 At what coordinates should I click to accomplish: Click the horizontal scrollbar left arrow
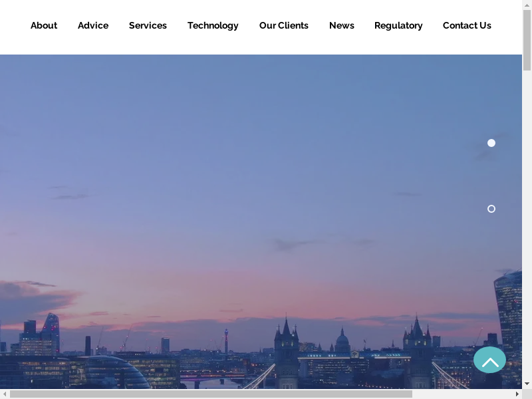[5, 394]
